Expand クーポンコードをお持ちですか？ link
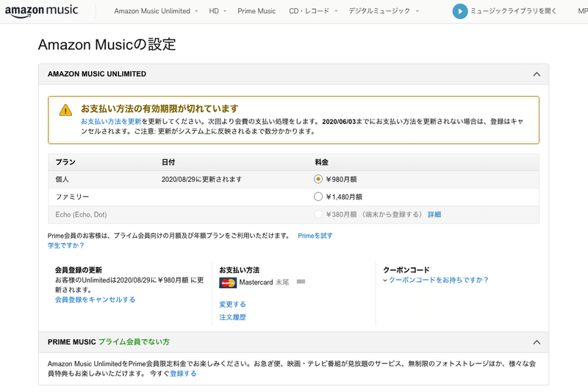This screenshot has width=588, height=392. coord(438,280)
